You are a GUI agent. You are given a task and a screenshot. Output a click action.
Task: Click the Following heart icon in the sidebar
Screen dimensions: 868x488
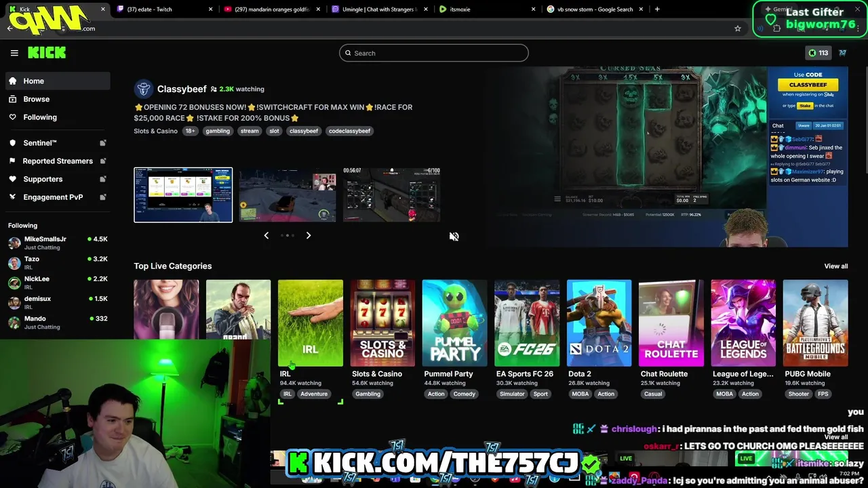[x=12, y=117]
